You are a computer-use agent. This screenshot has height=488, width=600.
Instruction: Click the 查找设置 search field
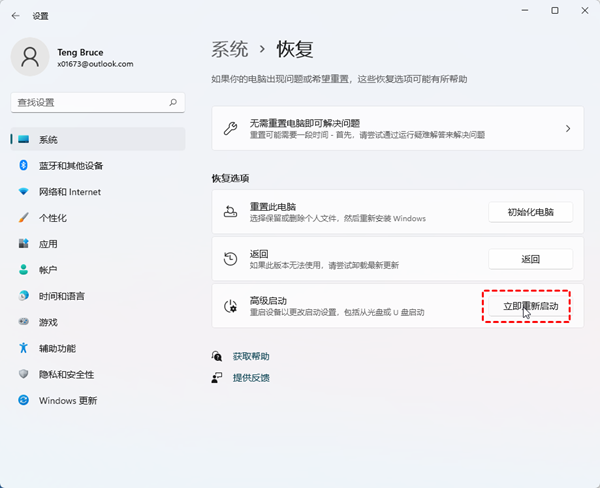pos(98,102)
